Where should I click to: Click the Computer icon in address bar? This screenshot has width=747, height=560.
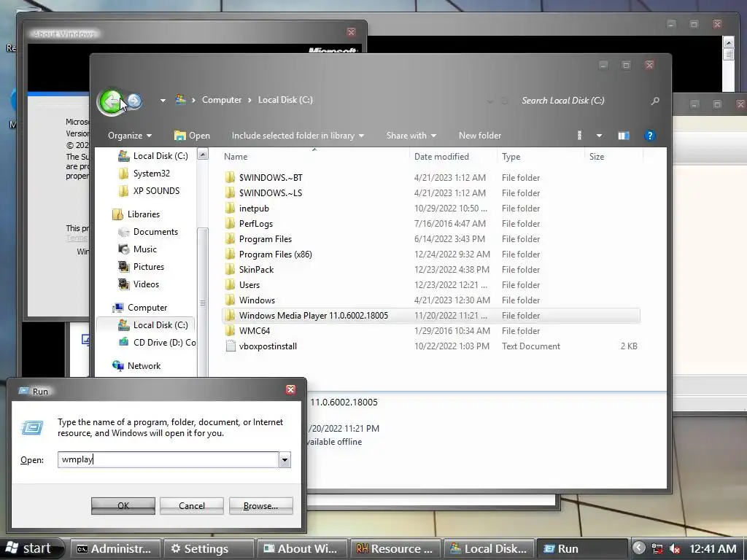point(181,99)
